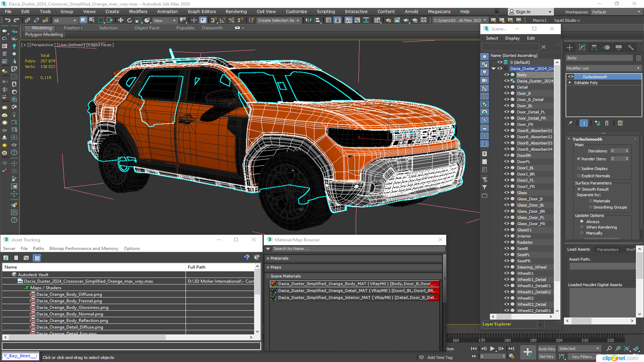This screenshot has width=644, height=362.
Task: Toggle TurboSmooth modifier eye in stack
Action: click(x=571, y=77)
